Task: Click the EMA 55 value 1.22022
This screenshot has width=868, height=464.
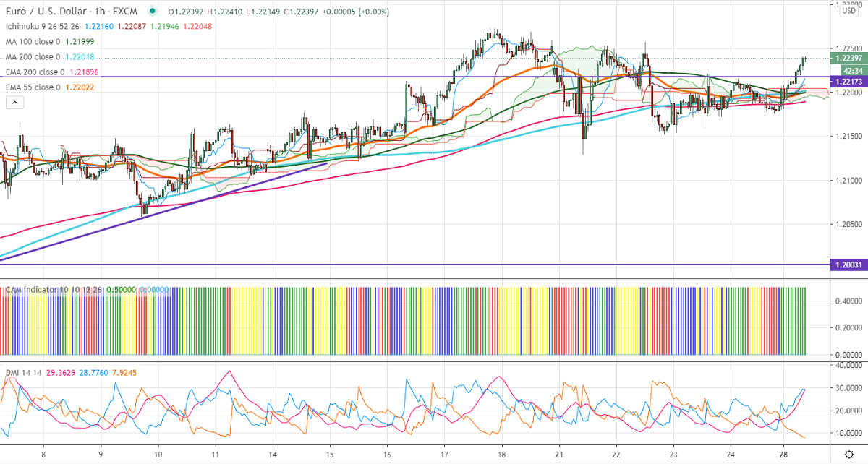Action: [80, 87]
